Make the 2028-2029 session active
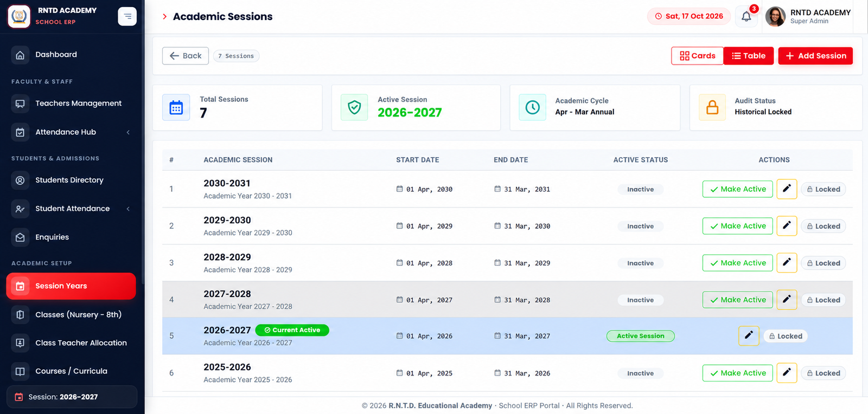Viewport: 868px width, 414px height. click(x=738, y=263)
